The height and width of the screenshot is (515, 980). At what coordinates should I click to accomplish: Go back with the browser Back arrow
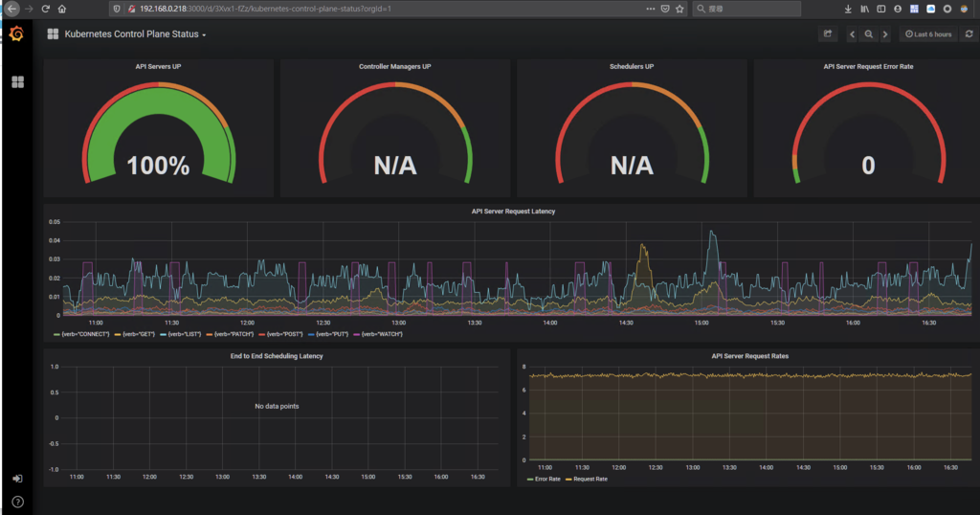tap(11, 9)
